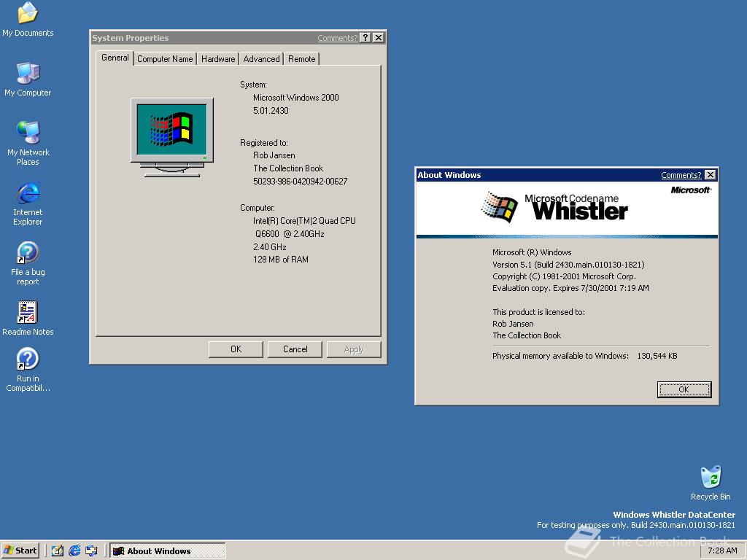Click Version 5.1 build line in About

568,265
